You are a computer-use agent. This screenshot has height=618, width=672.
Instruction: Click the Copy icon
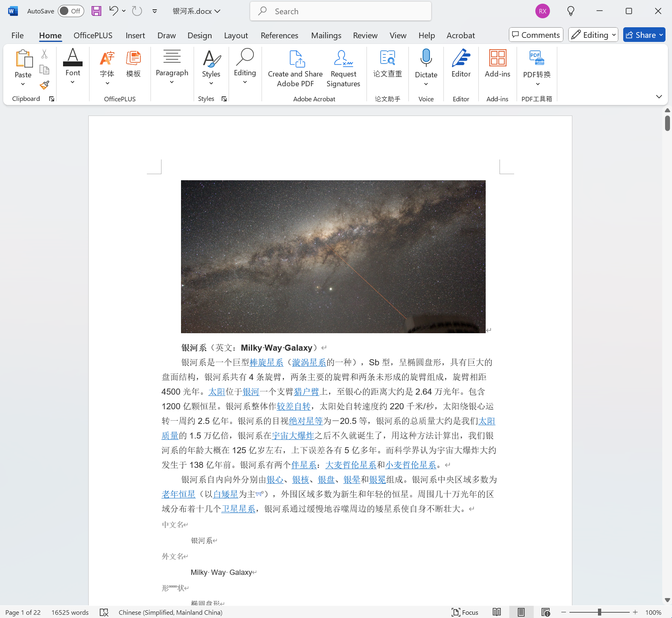click(44, 69)
